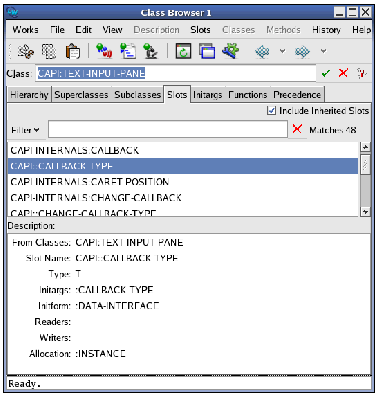379x398 pixels.
Task: Click the copy toolbar icon
Action: click(x=49, y=52)
